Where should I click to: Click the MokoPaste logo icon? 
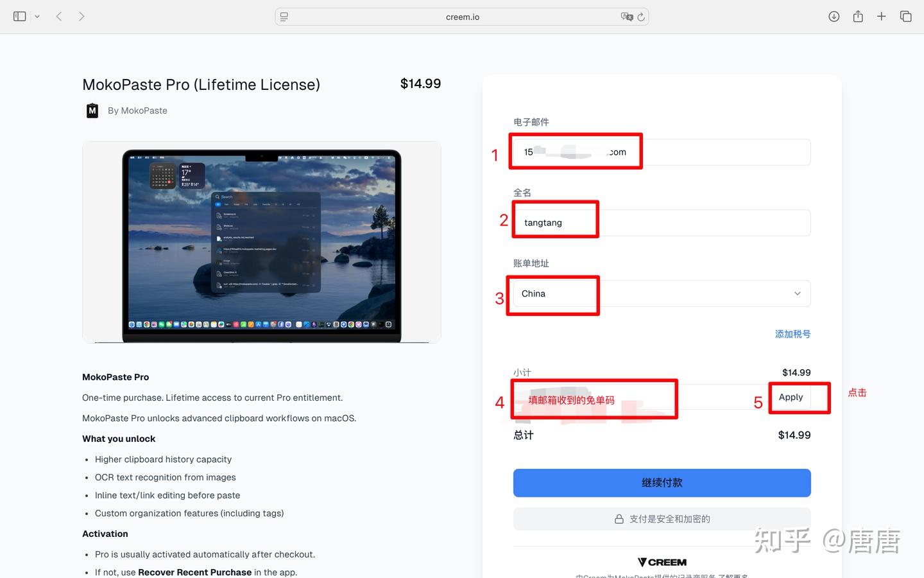[x=92, y=110]
